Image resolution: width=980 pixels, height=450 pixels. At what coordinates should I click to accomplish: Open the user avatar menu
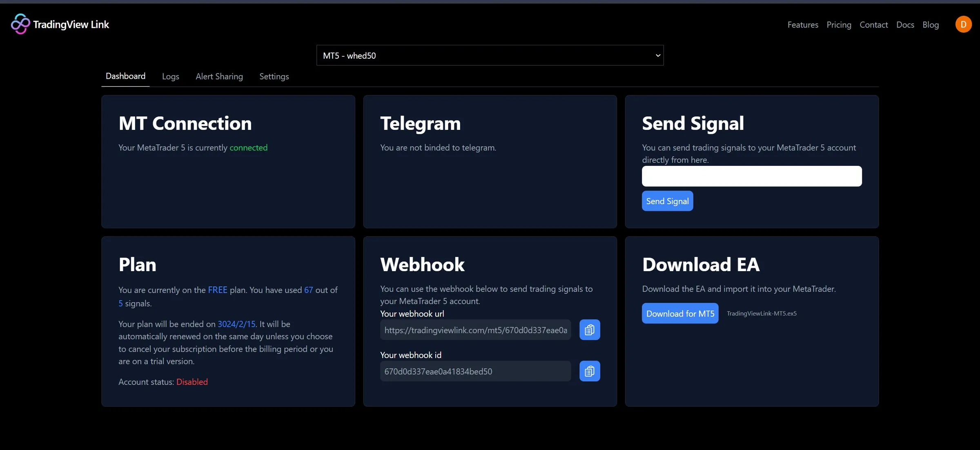[x=963, y=24]
